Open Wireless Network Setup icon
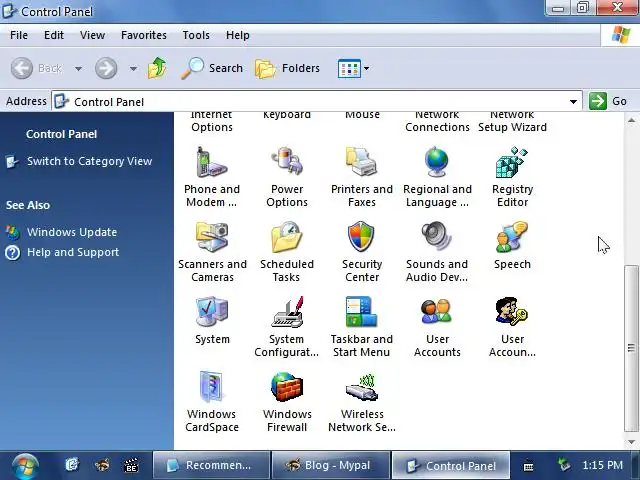The width and height of the screenshot is (640, 480). pos(362,387)
